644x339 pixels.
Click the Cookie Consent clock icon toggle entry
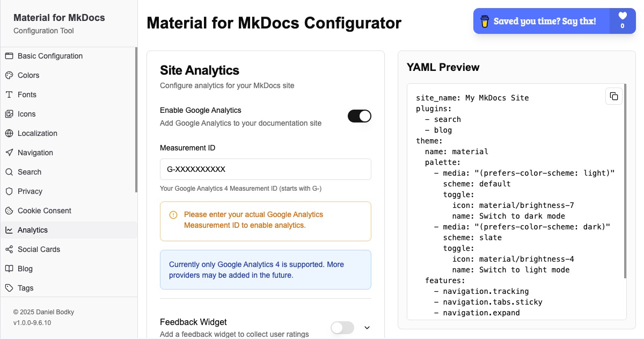coord(8,211)
